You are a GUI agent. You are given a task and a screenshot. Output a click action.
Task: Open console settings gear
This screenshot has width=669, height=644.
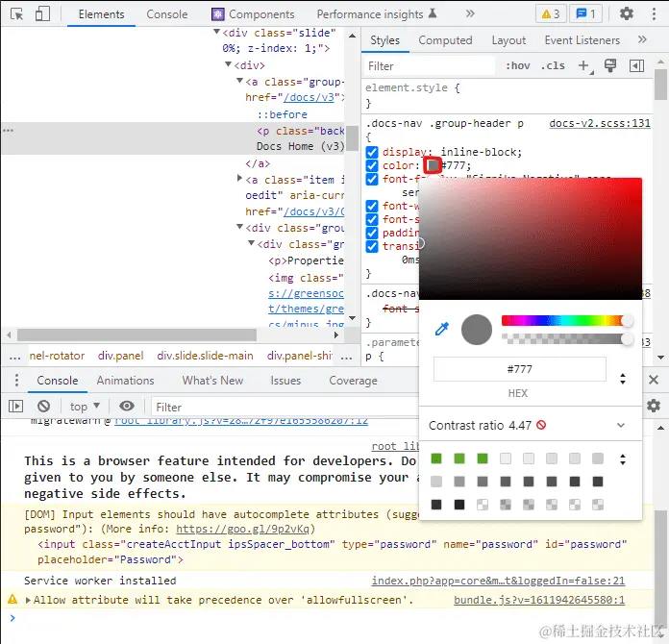click(654, 405)
